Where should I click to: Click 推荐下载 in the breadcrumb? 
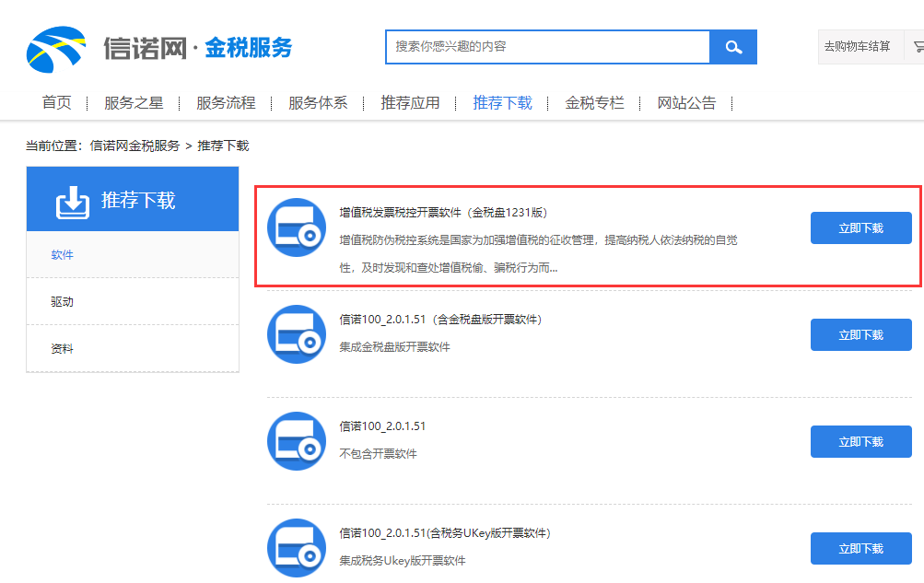pos(223,146)
